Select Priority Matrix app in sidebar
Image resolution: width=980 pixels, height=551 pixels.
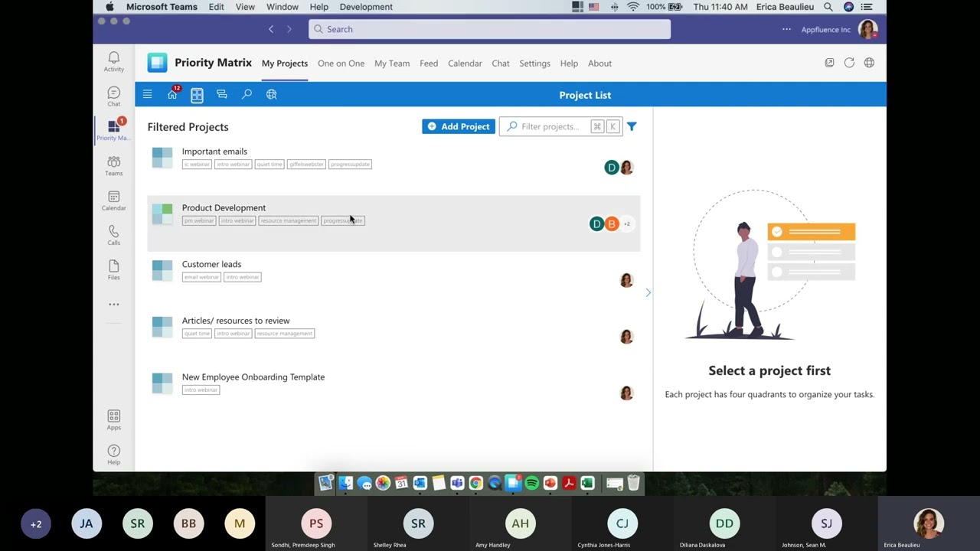tap(113, 130)
